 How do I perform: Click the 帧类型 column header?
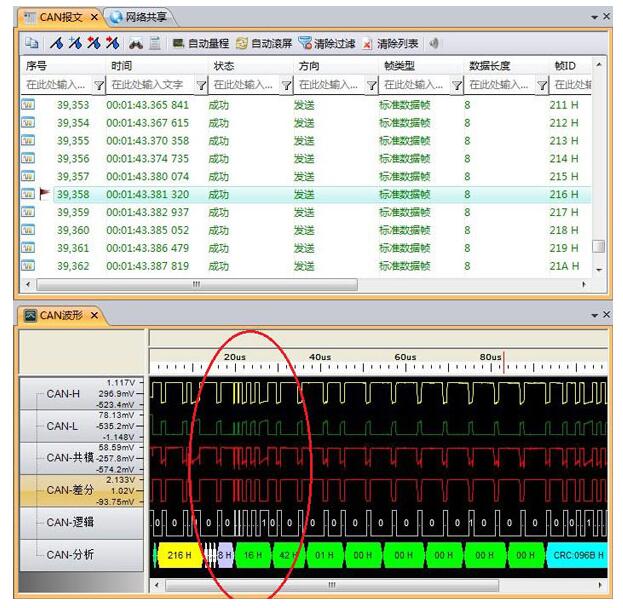(421, 66)
